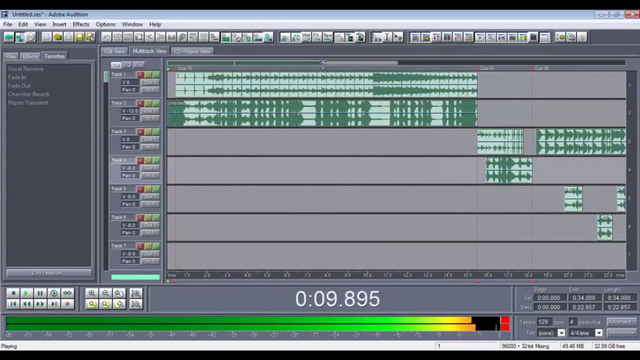Arm Track 5 record R button
The width and height of the screenshot is (640, 360).
(140, 189)
